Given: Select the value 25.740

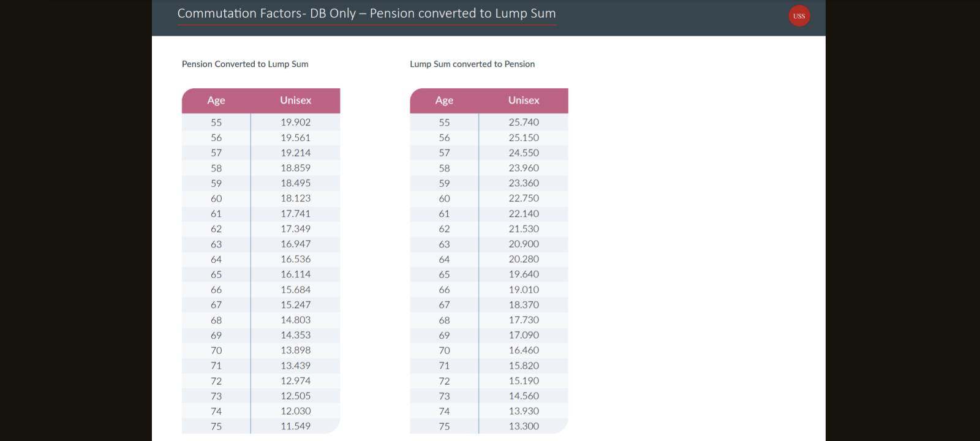Looking at the screenshot, I should 524,123.
